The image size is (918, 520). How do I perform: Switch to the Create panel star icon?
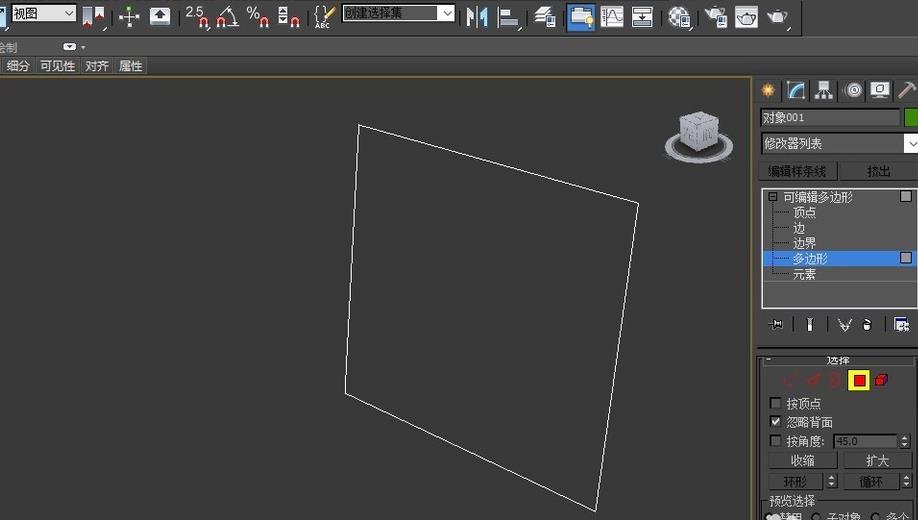(x=768, y=90)
